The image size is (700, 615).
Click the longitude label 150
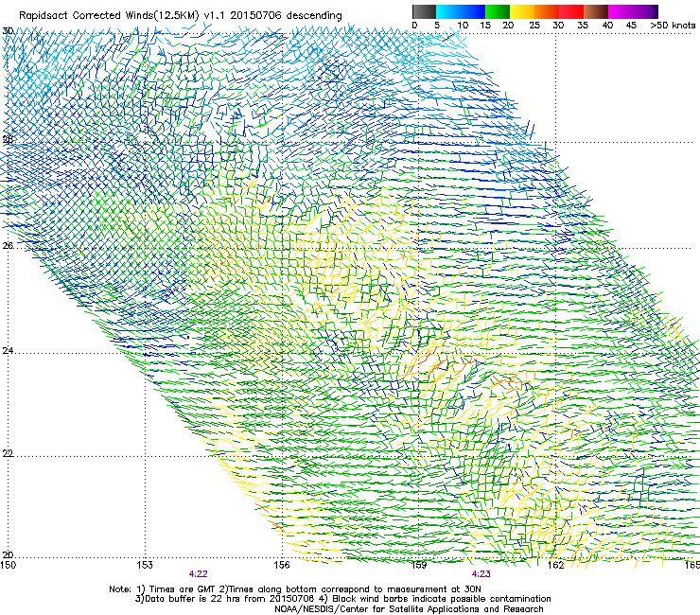tap(8, 565)
